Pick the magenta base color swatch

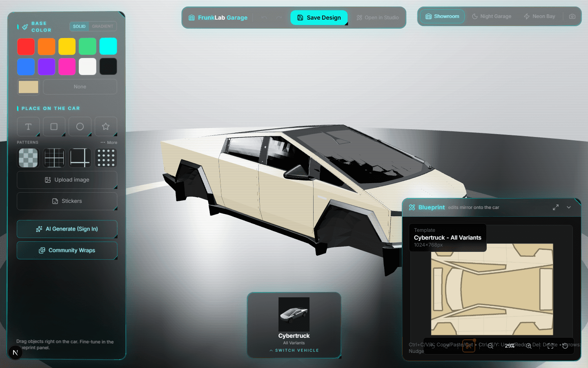tap(67, 66)
